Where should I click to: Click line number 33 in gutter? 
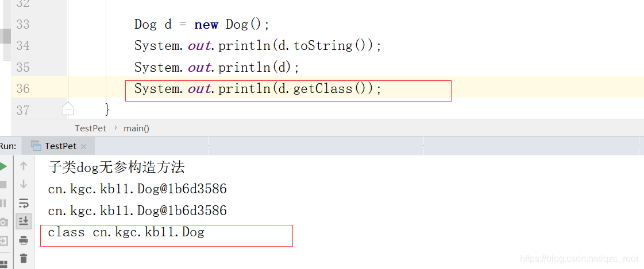[x=23, y=24]
